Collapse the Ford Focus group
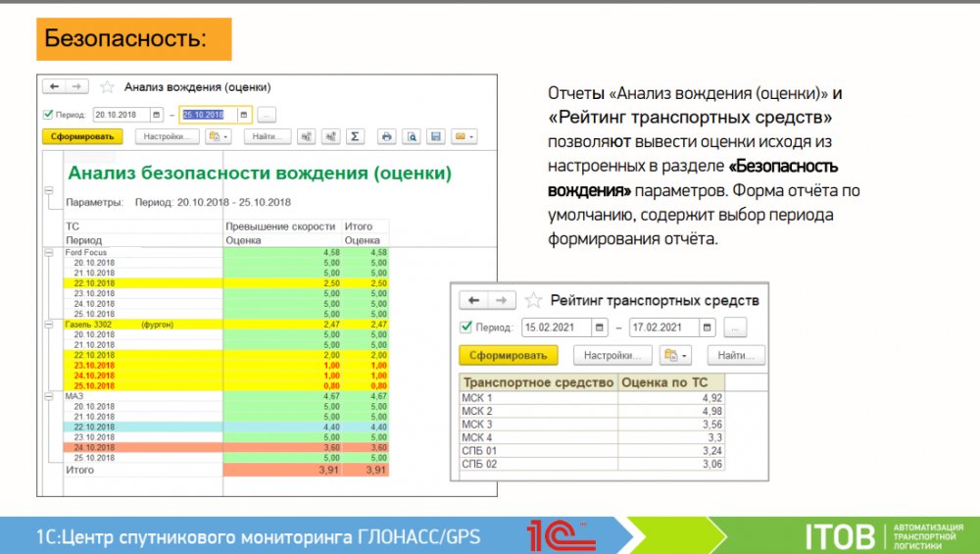The height and width of the screenshot is (554, 980). tap(47, 253)
